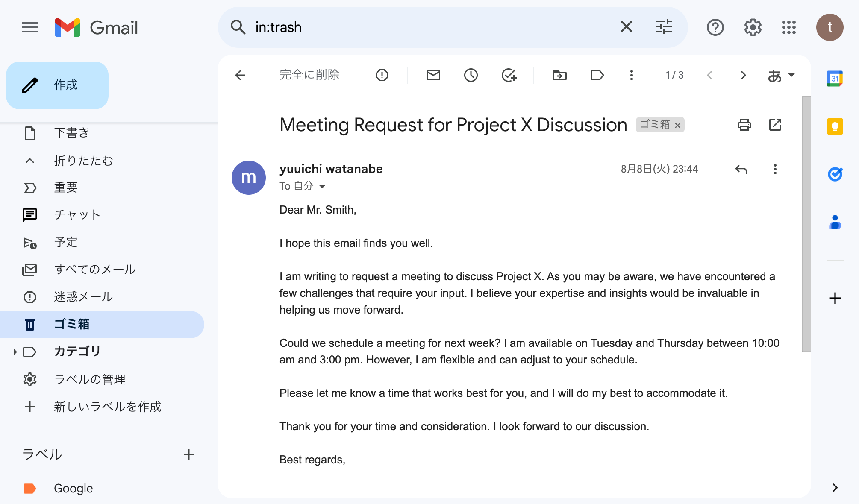The height and width of the screenshot is (504, 859).
Task: Open the Labels tag icon in toolbar
Action: [597, 75]
